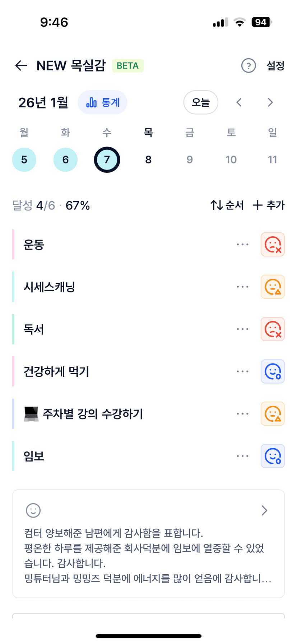The width and height of the screenshot is (297, 644).
Task: Select Thursday 8 in the week strip
Action: [148, 160]
